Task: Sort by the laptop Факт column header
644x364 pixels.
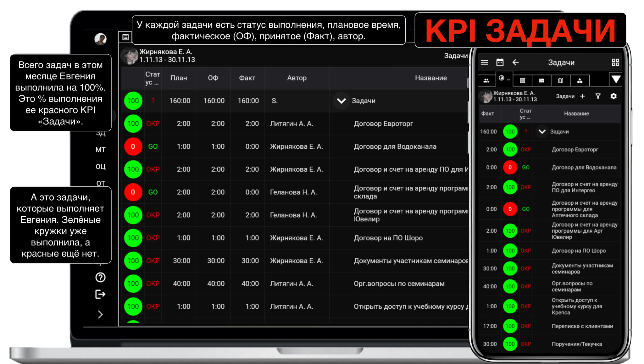Action: click(247, 78)
